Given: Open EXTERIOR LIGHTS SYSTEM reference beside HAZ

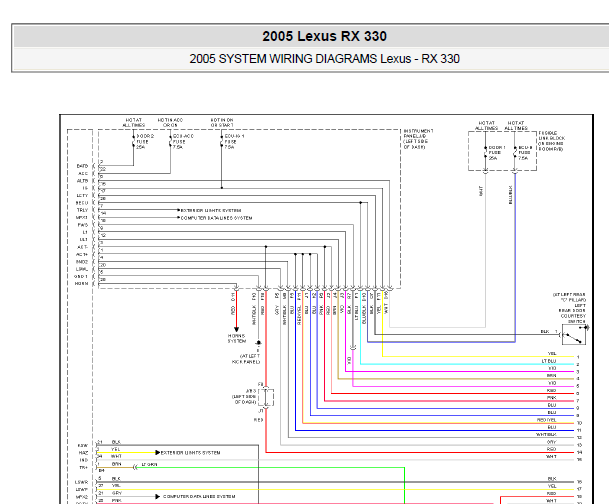Looking at the screenshot, I should click(x=190, y=453).
